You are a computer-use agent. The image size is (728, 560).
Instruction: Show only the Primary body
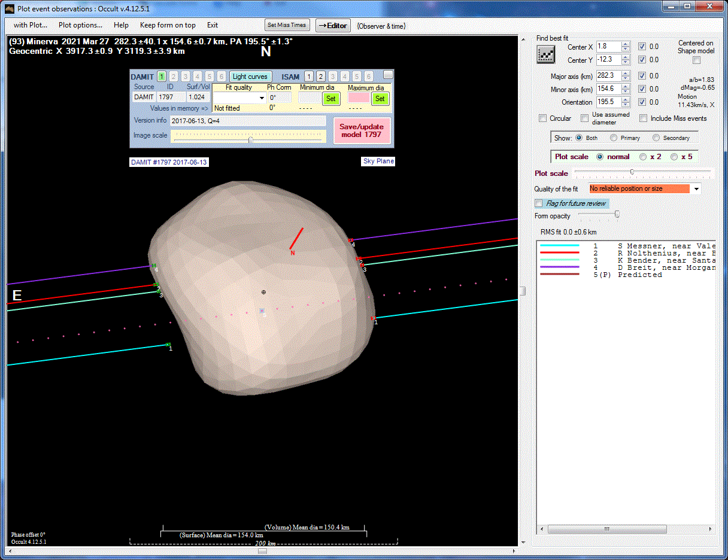tap(613, 138)
